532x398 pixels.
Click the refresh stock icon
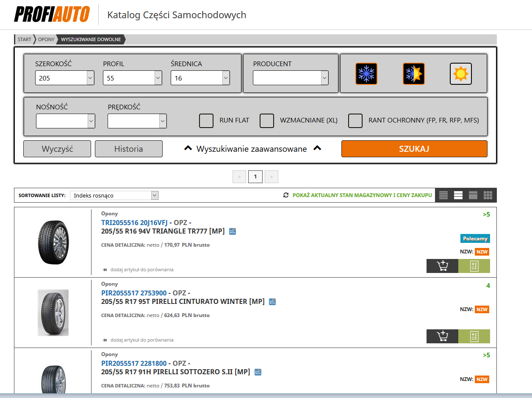(286, 195)
